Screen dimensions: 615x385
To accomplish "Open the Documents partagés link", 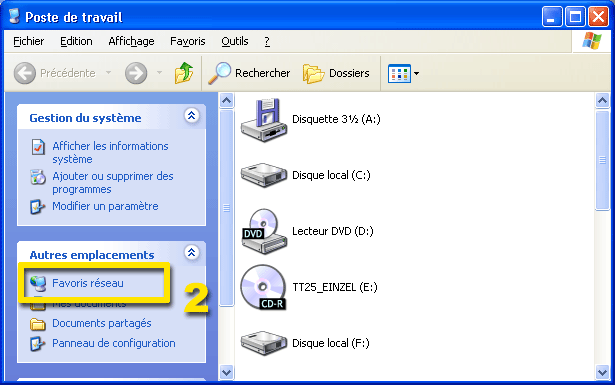I will coord(102,323).
